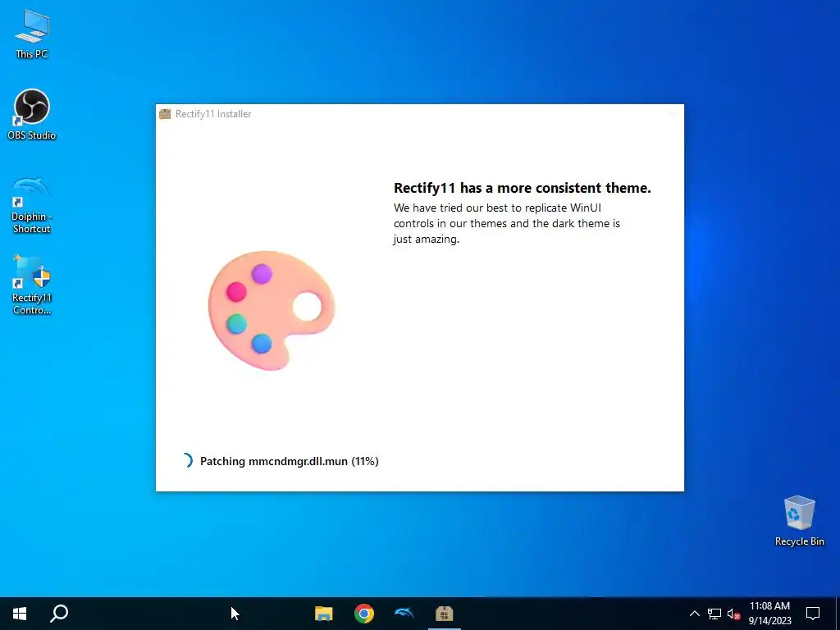Open network status tray icon
The image size is (840, 630).
click(714, 614)
